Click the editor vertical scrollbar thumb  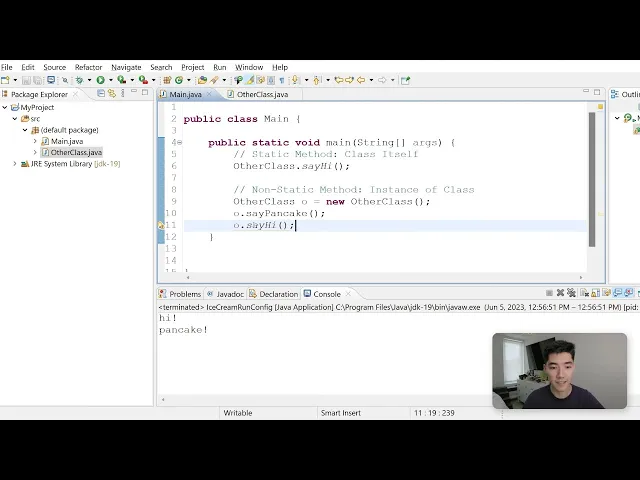point(592,179)
